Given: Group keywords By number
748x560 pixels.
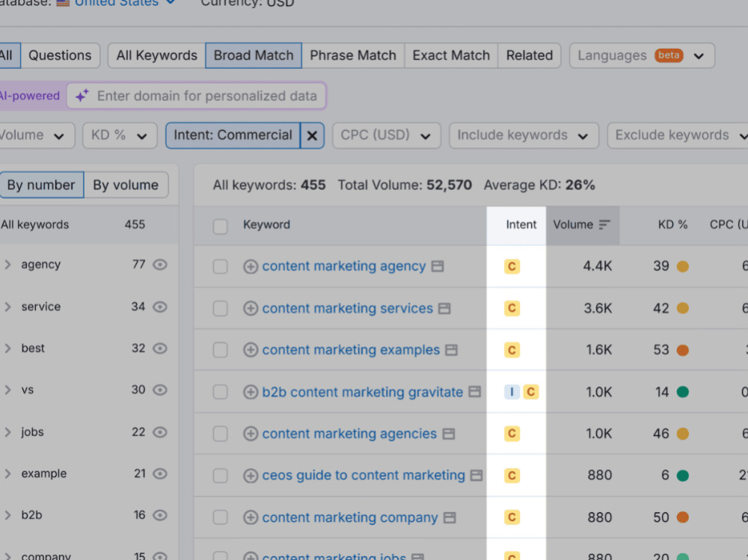Looking at the screenshot, I should (x=41, y=185).
